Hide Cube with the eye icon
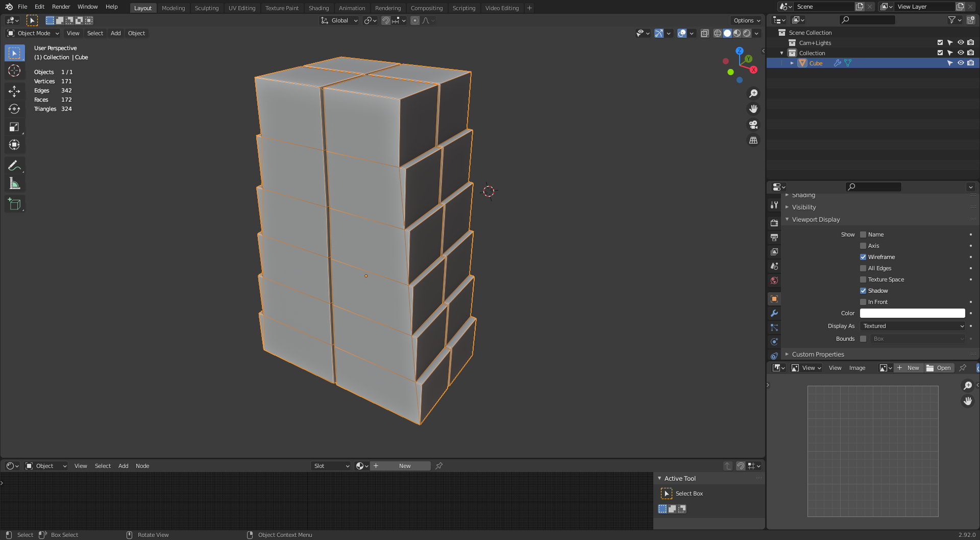This screenshot has height=540, width=980. click(x=960, y=63)
